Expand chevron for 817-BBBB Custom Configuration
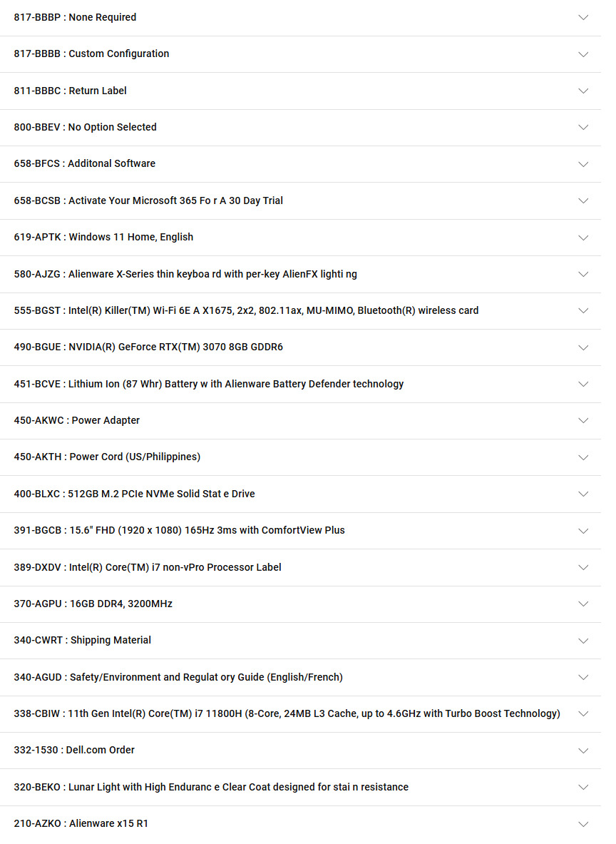Screen dimensions: 616x844 click(583, 54)
